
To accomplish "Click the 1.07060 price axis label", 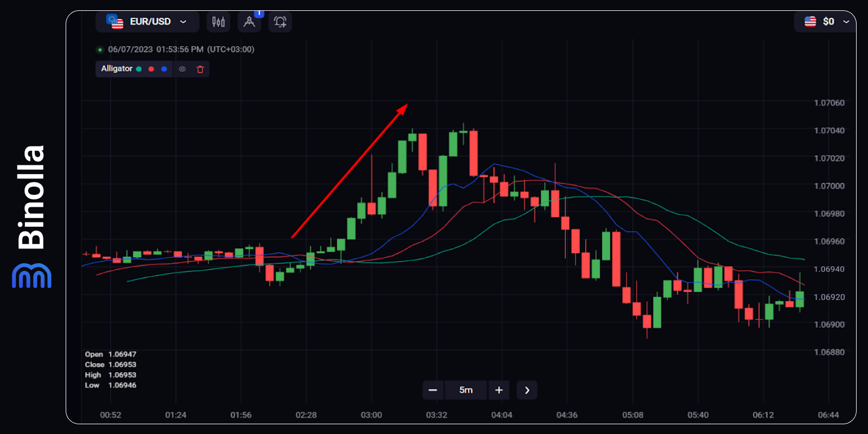I will click(829, 103).
